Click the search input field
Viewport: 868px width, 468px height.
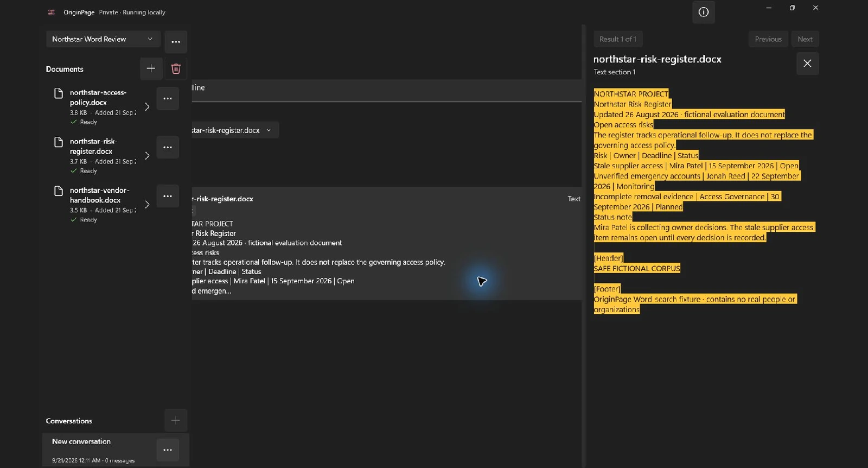click(386, 91)
